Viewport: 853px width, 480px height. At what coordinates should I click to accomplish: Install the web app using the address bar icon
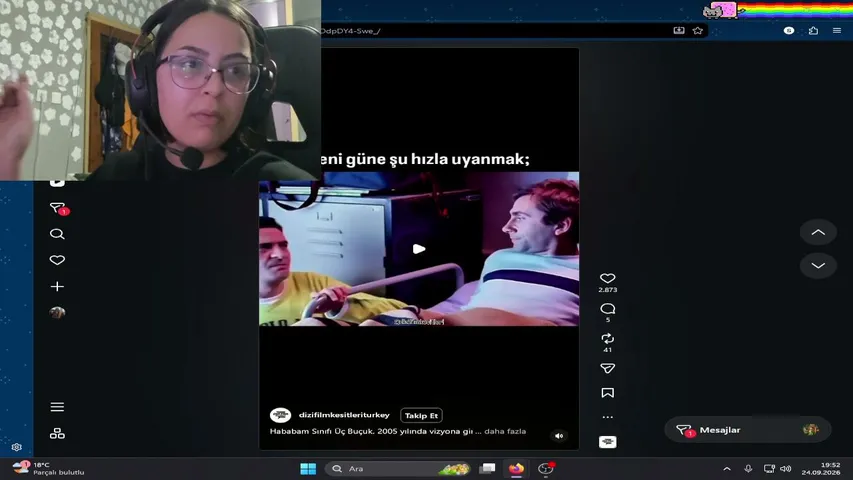tap(679, 30)
